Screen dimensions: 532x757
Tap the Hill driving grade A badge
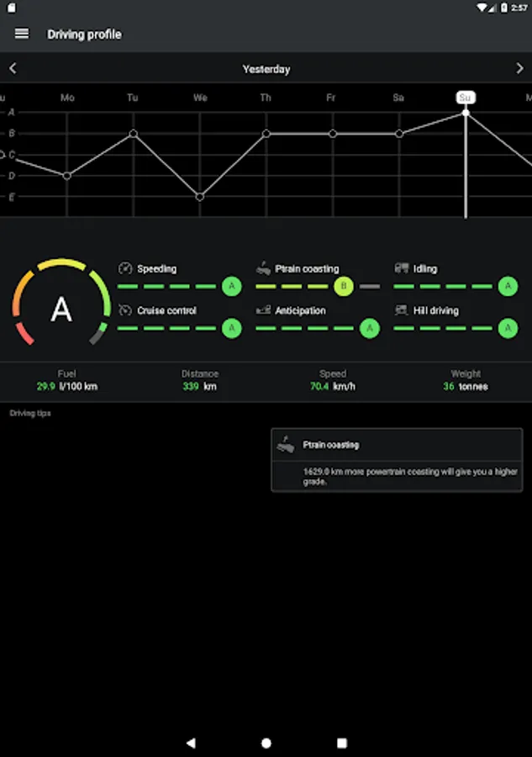tap(508, 328)
